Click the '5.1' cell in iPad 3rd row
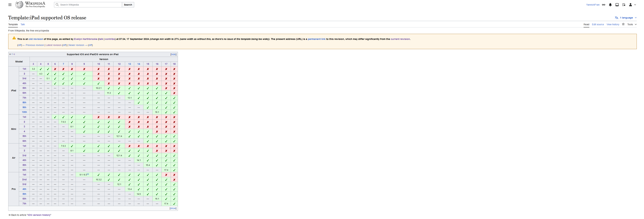Viewport: 644px width, 219px height. click(48, 79)
